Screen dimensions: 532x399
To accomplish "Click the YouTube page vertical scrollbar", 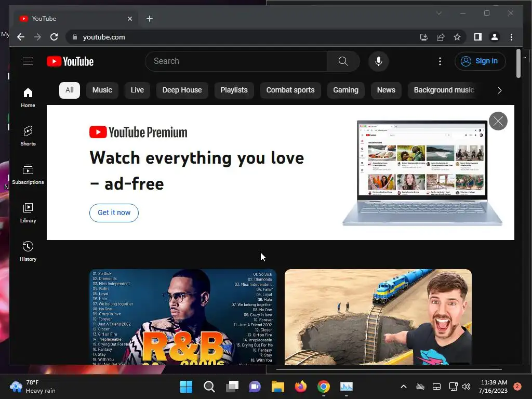I will pyautogui.click(x=518, y=63).
